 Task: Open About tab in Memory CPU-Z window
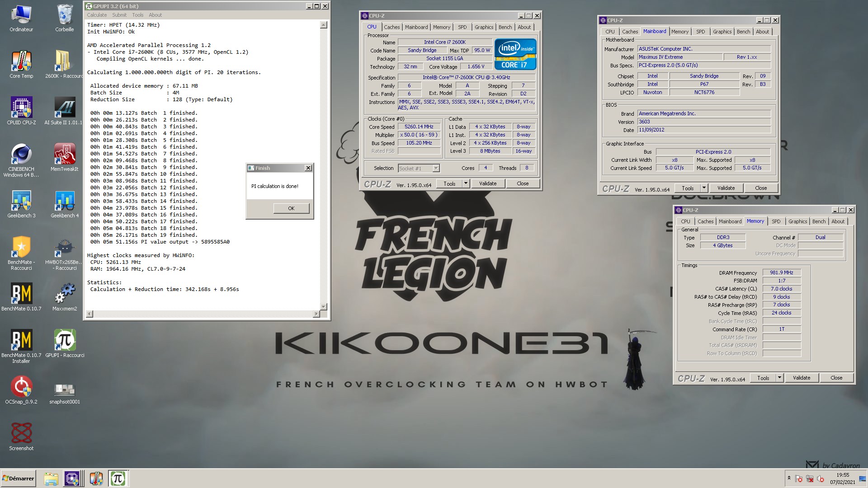(x=838, y=221)
